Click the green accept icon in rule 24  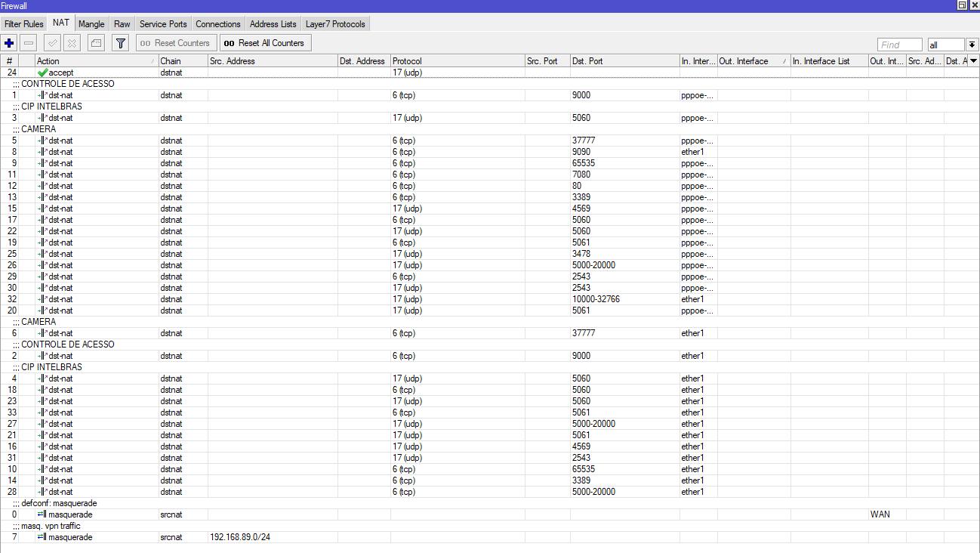coord(43,73)
